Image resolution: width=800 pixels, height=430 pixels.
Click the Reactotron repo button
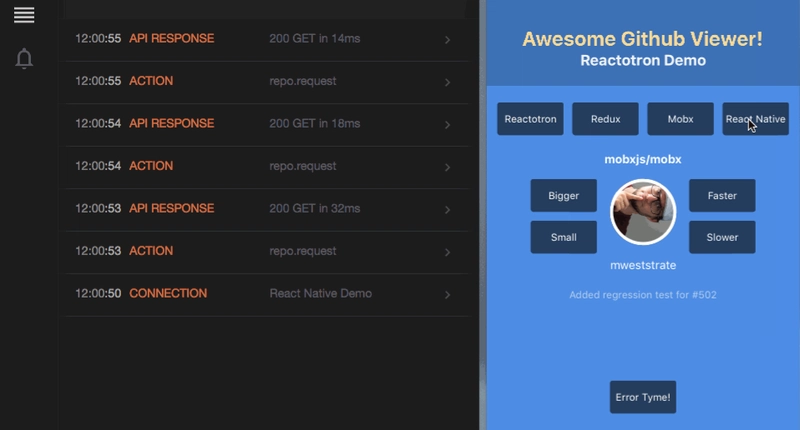[530, 119]
